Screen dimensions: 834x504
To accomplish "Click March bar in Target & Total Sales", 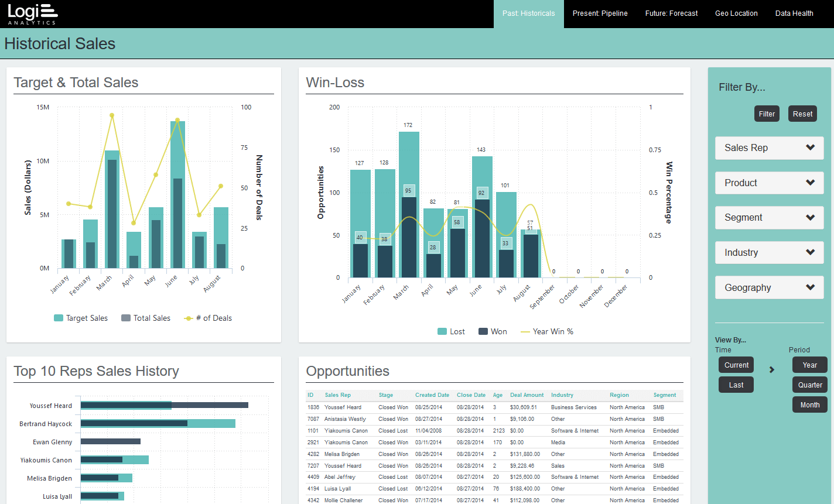I will (x=112, y=210).
